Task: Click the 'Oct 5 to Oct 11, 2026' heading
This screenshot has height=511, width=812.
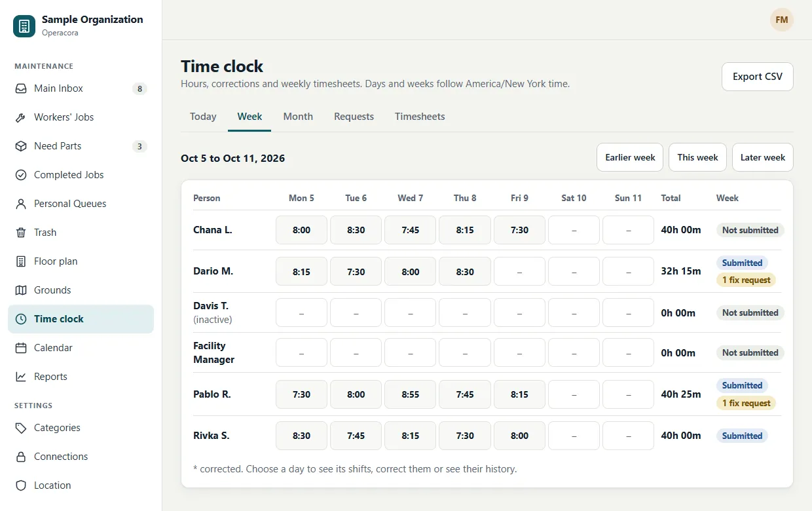Action: click(232, 159)
